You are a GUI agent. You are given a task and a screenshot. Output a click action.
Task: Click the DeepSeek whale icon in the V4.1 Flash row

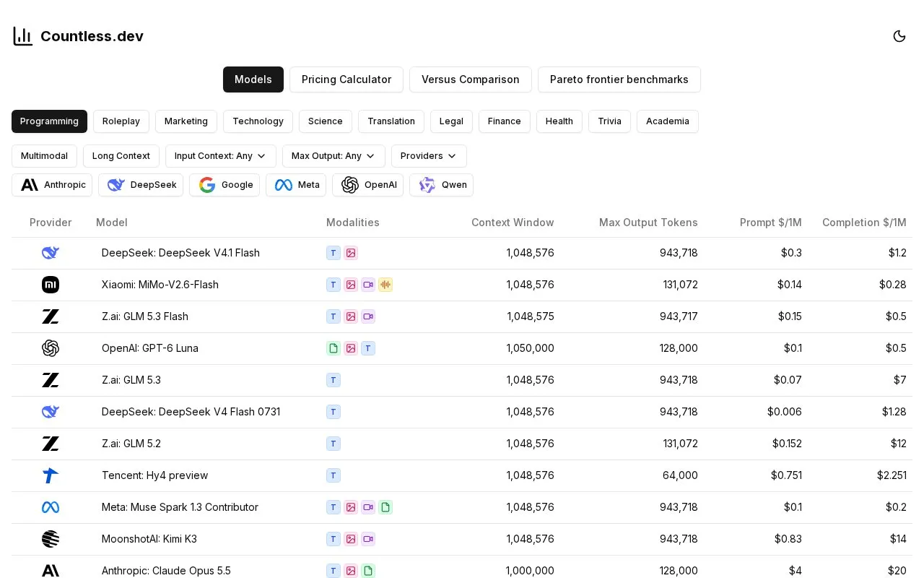click(x=51, y=253)
